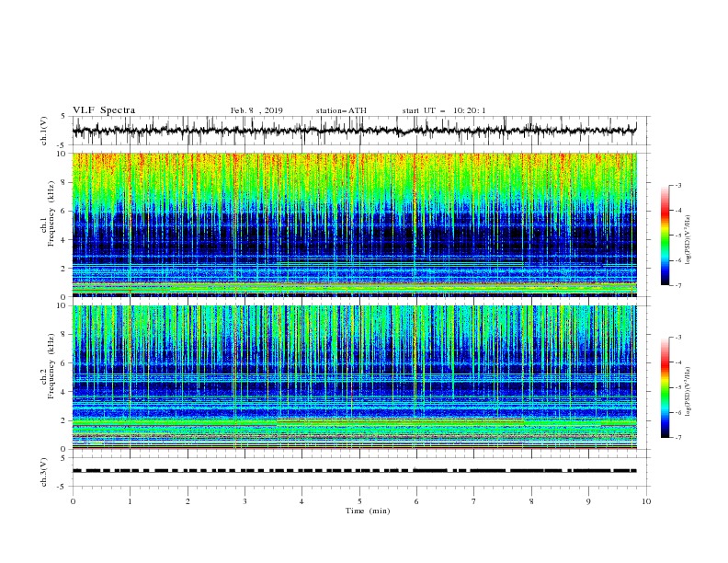Click time axis tick label "0"
This screenshot has width=728, height=563.
coord(73,501)
